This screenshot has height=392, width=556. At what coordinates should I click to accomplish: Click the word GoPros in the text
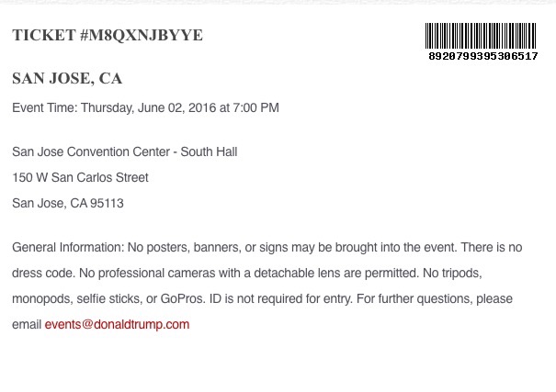(x=183, y=299)
